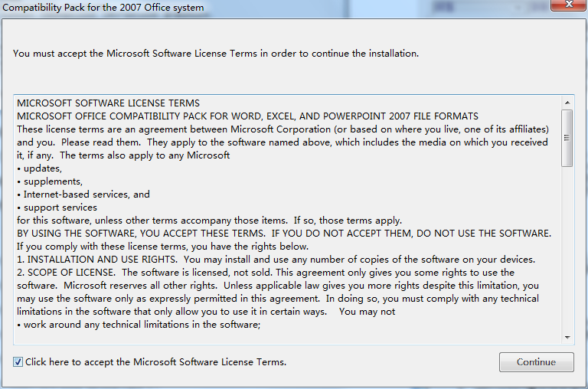Click the "updates," bullet line
The image size is (588, 389).
[x=43, y=168]
